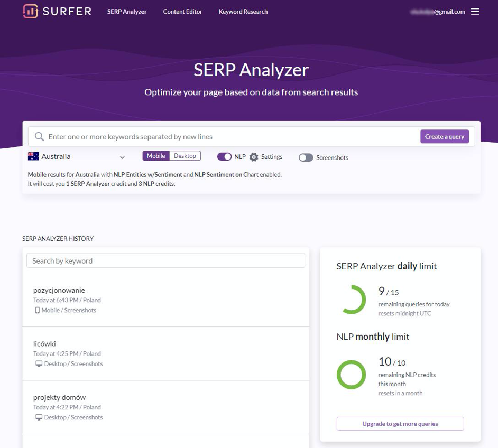Open NLP Settings gear icon

[x=253, y=157]
